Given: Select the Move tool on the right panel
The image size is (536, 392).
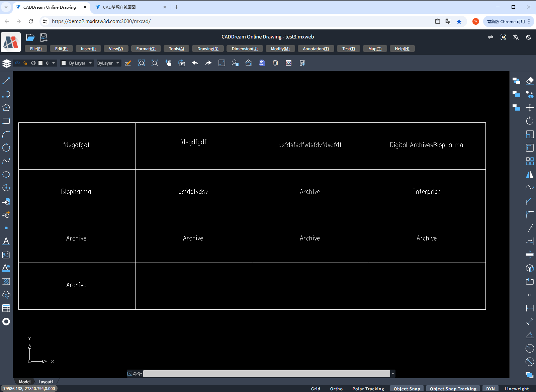Looking at the screenshot, I should [530, 107].
